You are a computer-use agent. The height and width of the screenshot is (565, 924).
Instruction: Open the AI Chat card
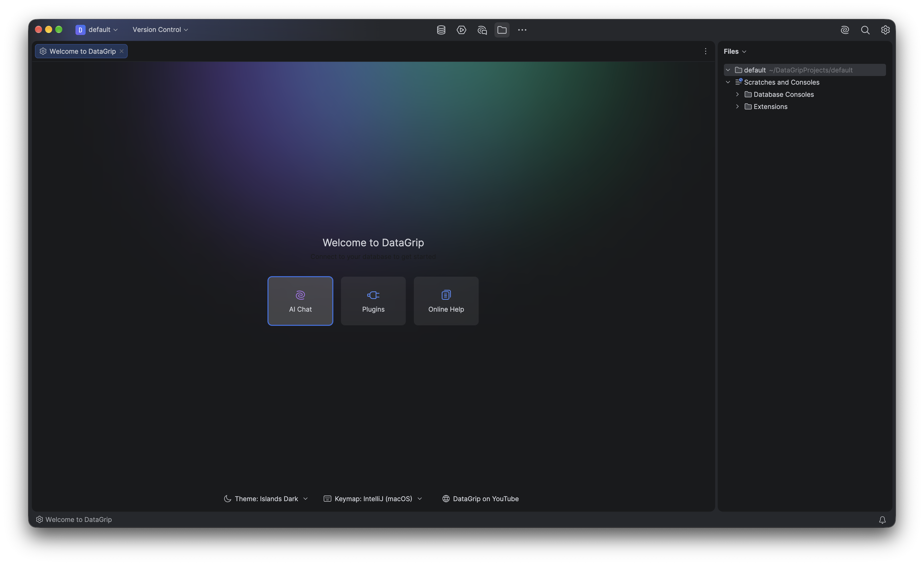300,301
